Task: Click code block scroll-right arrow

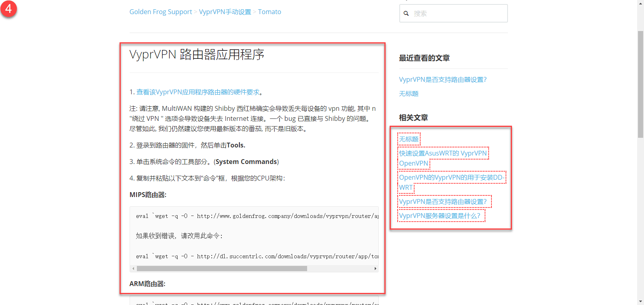Action: coord(375,268)
